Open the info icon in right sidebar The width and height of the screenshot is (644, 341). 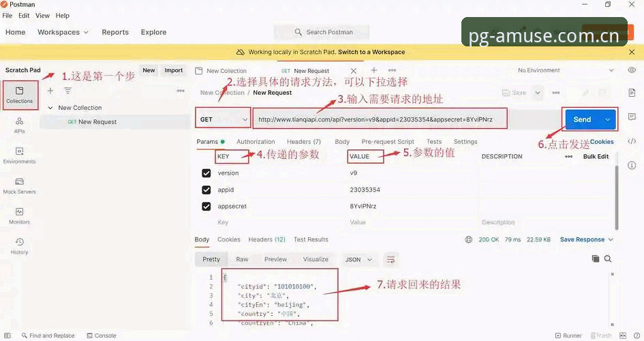click(x=632, y=165)
